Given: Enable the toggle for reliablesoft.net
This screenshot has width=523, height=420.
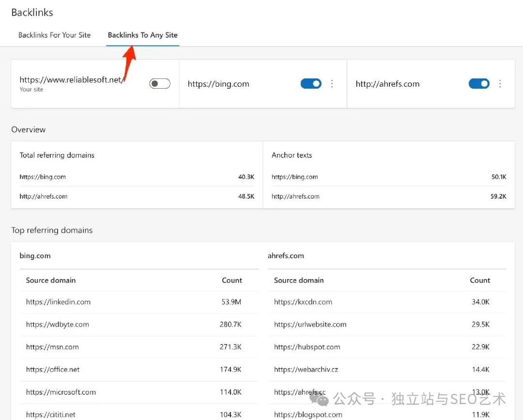Looking at the screenshot, I should (x=160, y=83).
